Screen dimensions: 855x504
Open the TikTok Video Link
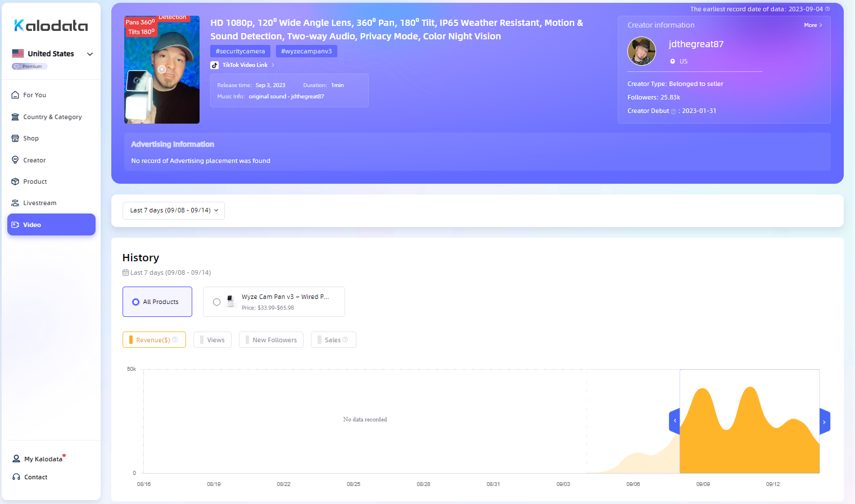245,65
